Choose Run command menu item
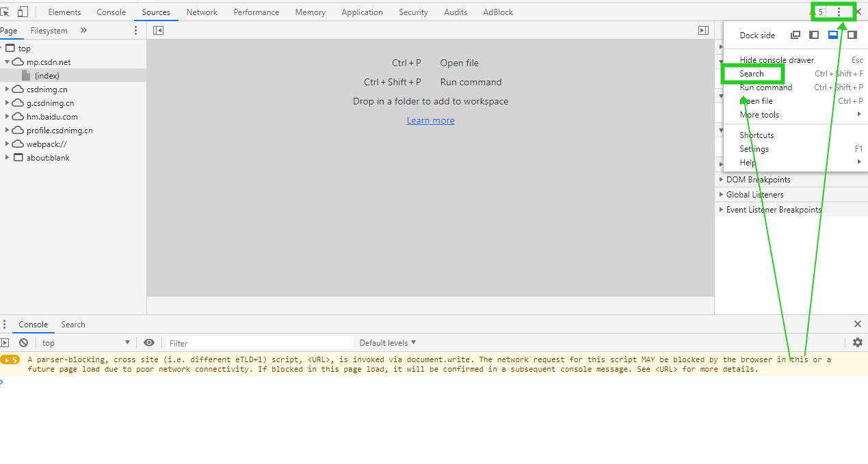868x464 pixels. click(795, 87)
